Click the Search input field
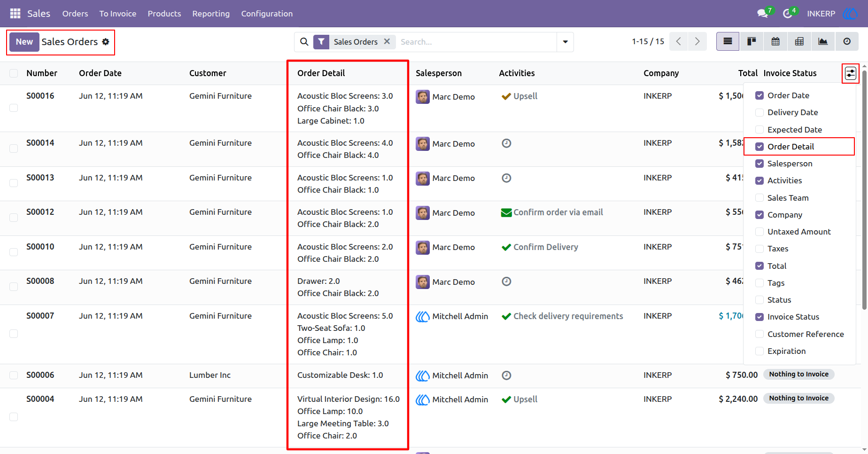The width and height of the screenshot is (868, 454). coord(476,42)
